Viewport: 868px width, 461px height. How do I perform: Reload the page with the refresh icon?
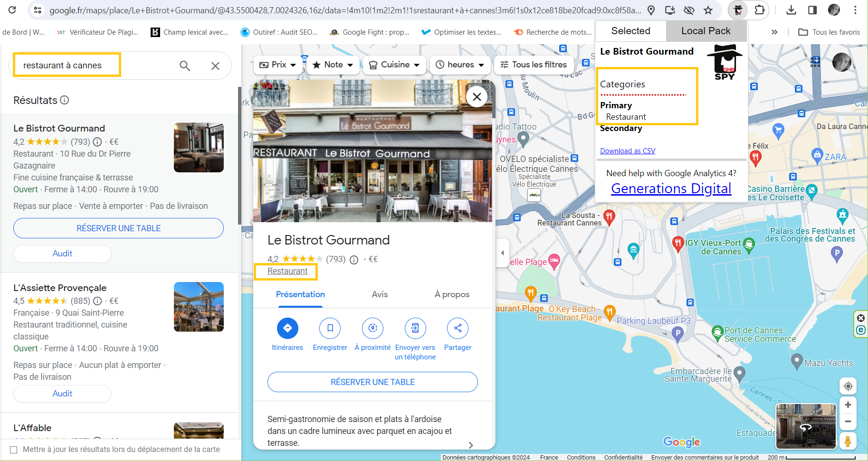pyautogui.click(x=12, y=10)
